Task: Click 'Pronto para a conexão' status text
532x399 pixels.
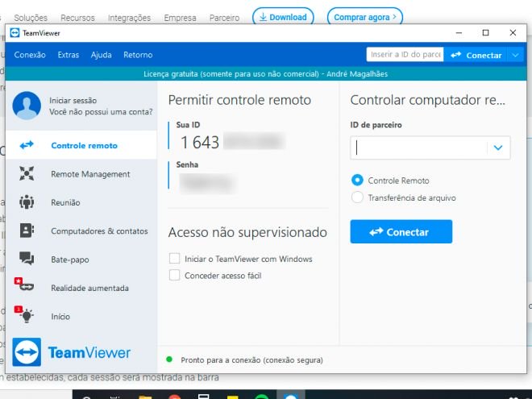Action: pyautogui.click(x=251, y=360)
